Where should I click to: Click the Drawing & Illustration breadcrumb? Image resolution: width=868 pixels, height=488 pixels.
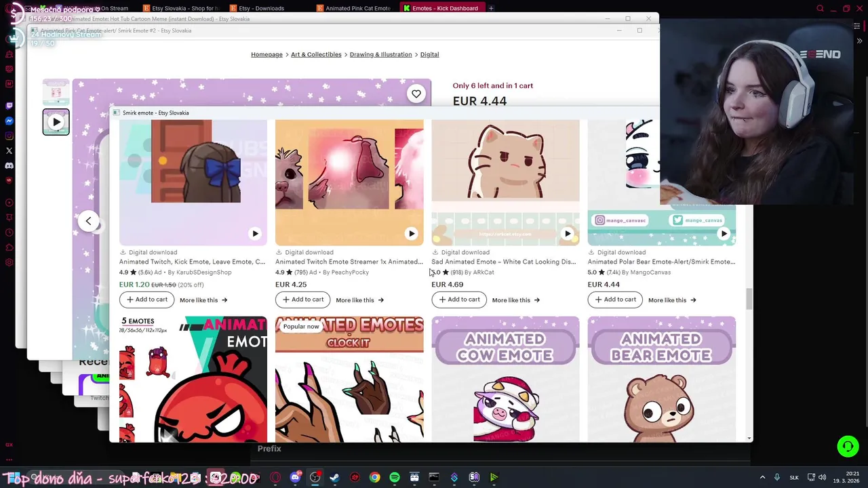(380, 54)
